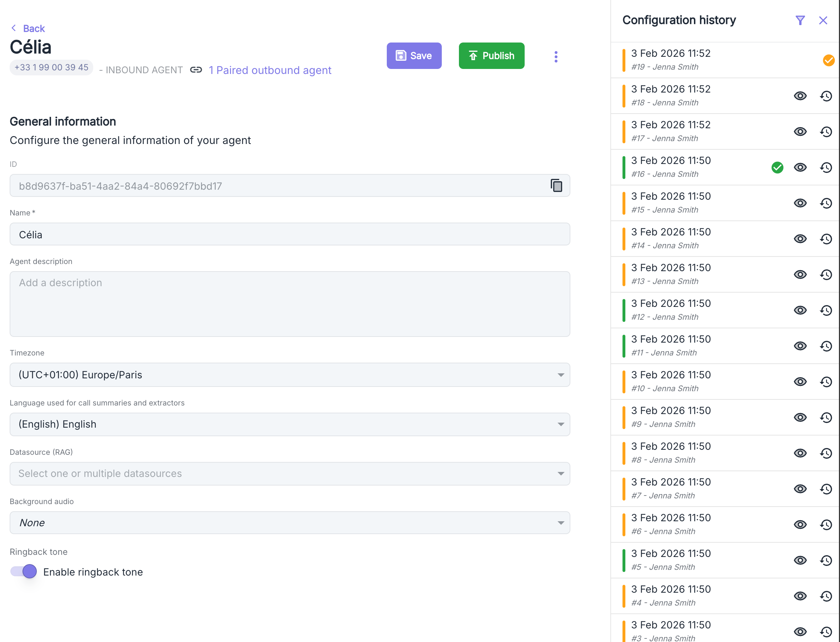Screen dimensions: 840x642
Task: Restore version #18 from history
Action: click(x=826, y=96)
